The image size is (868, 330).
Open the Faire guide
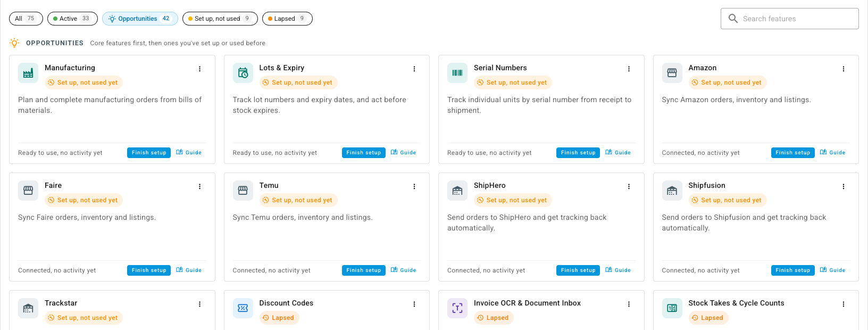[189, 270]
